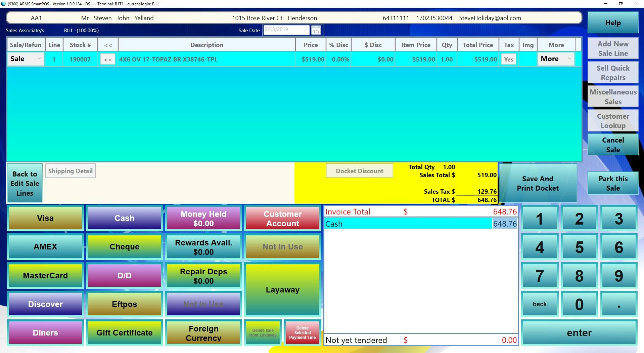Screen dimensions: 644x353
Task: Open Shipping Detail
Action: coord(70,171)
